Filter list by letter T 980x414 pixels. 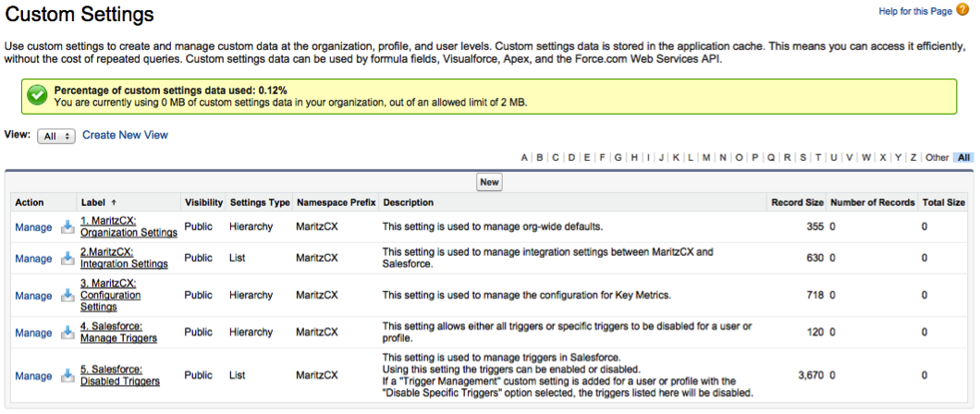tap(818, 157)
